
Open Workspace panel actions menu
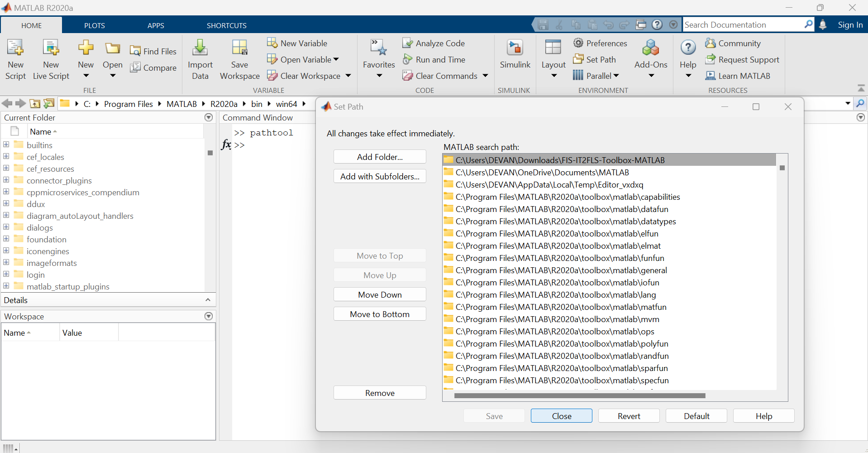pyautogui.click(x=209, y=316)
